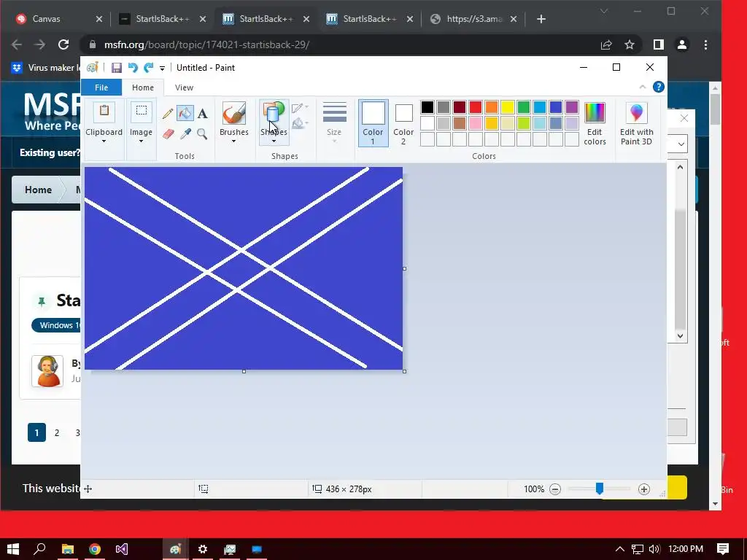Bookmark this page with star icon

pos(630,44)
